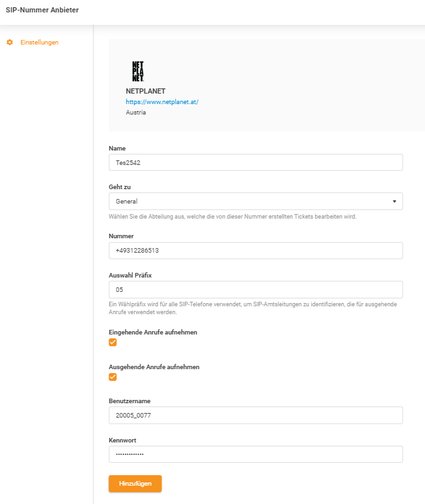Click the Eingehende Anrufe aufnehmen label

point(152,333)
